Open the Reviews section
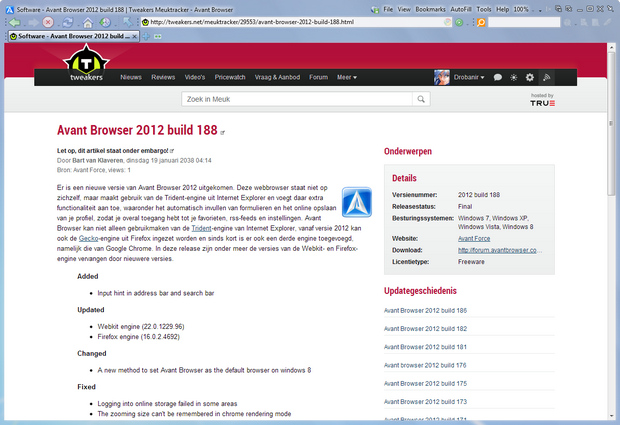620x425 pixels. tap(163, 77)
